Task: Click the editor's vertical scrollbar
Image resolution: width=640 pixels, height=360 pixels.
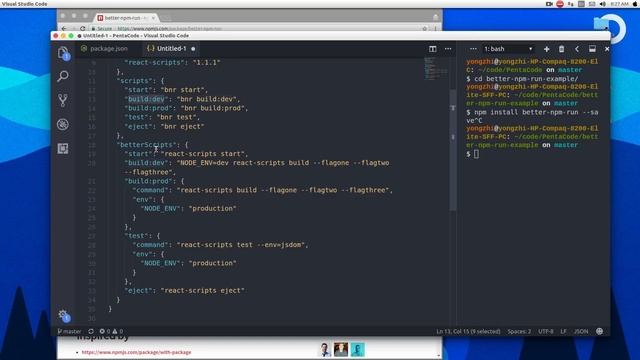Action: (x=453, y=150)
